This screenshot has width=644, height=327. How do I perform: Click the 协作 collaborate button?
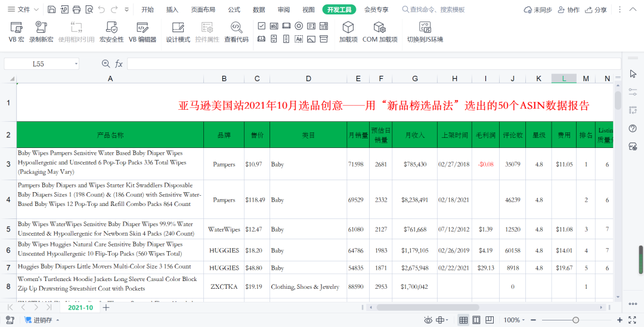(x=568, y=10)
